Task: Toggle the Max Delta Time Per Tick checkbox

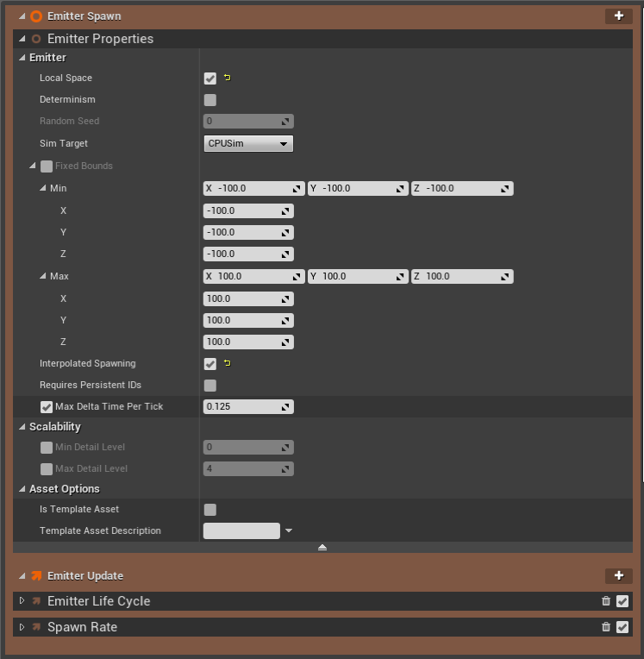Action: click(47, 407)
